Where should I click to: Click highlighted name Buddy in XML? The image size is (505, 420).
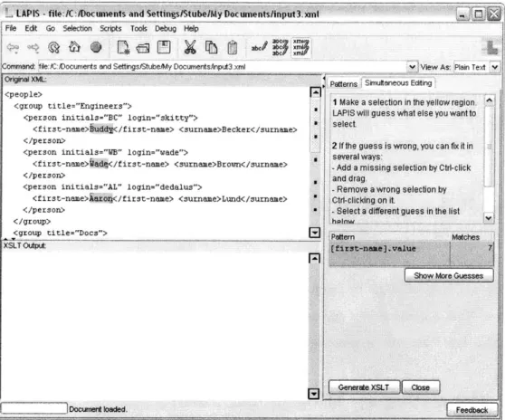(x=101, y=129)
